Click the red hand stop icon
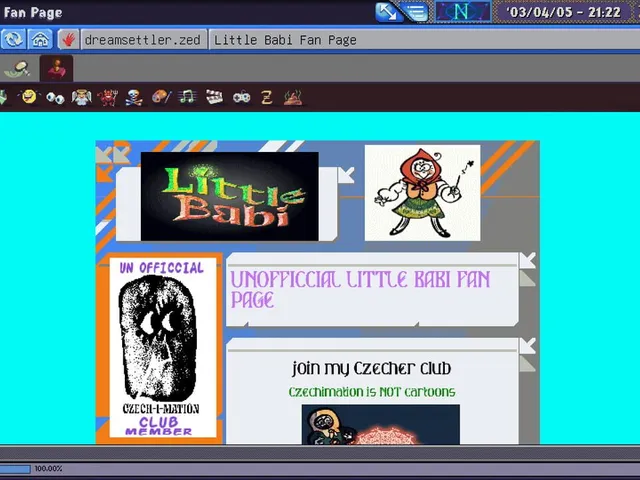The height and width of the screenshot is (480, 640). pos(69,40)
